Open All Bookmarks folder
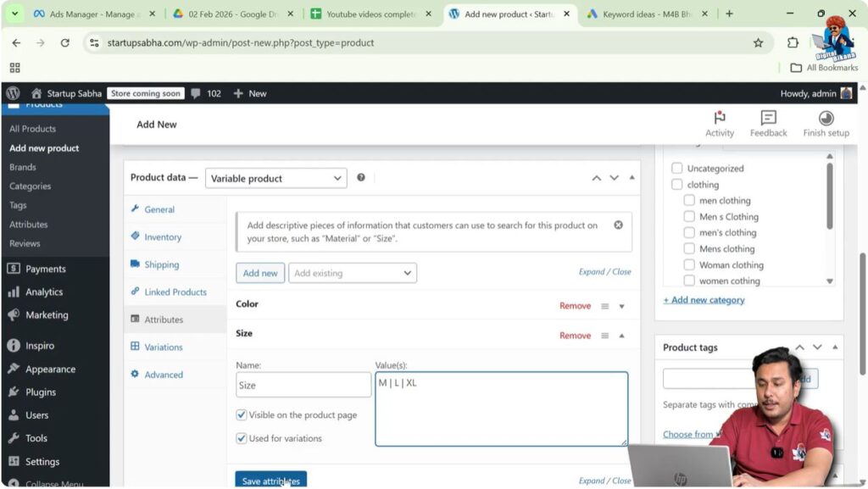 click(824, 68)
